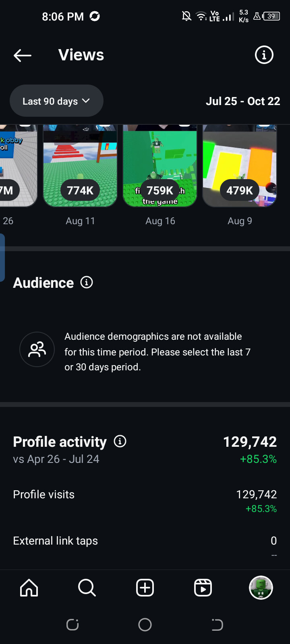Viewport: 290px width, 644px height.
Task: Tap the Profile activity heading
Action: pyautogui.click(x=60, y=442)
